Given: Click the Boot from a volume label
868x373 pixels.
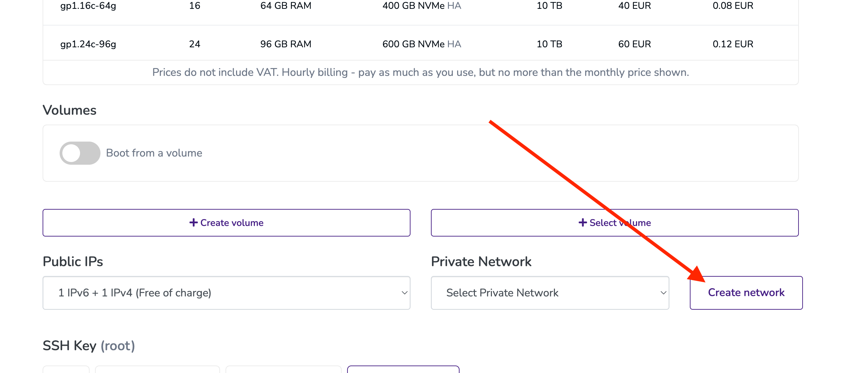Looking at the screenshot, I should (154, 153).
